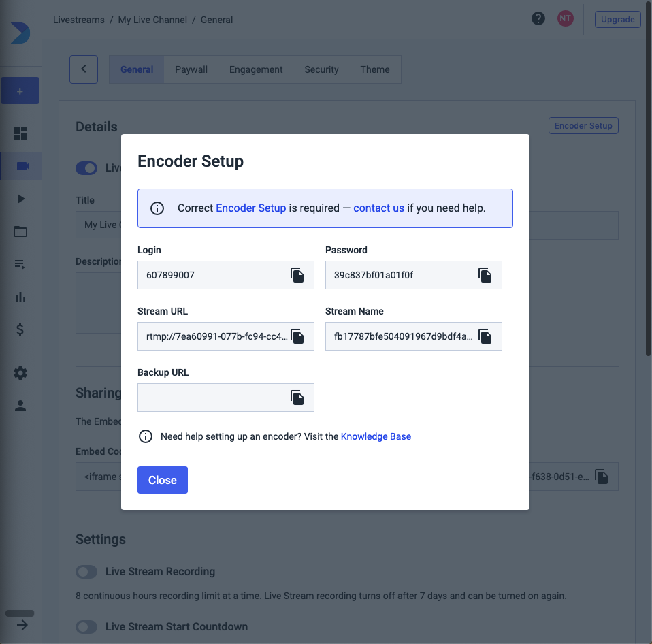Open Folders icon in sidebar

(x=20, y=231)
